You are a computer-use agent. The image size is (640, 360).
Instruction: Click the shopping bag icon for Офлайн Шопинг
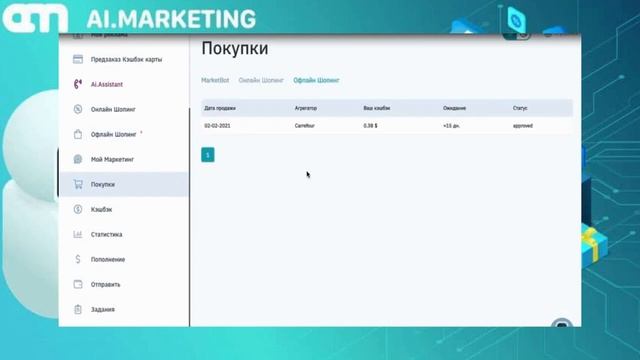78,134
